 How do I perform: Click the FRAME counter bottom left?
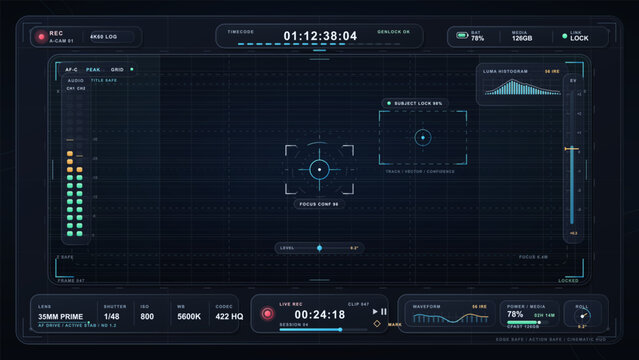point(71,281)
